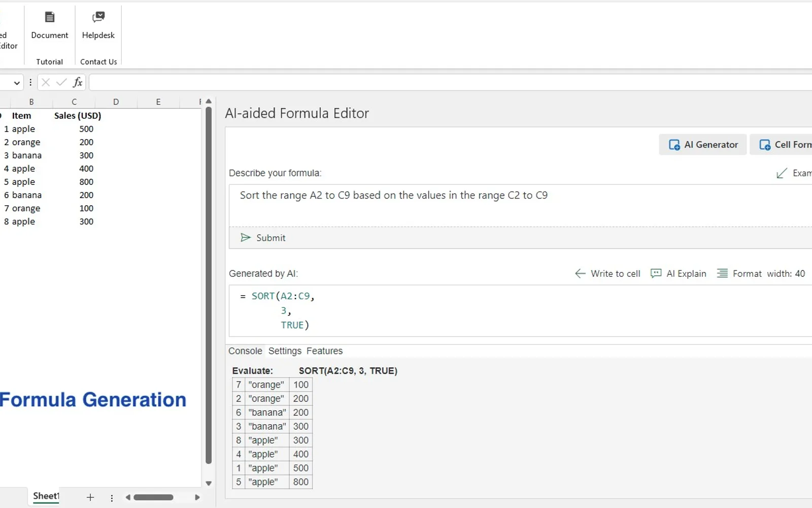Select column C header
This screenshot has height=508, width=812.
tap(74, 102)
